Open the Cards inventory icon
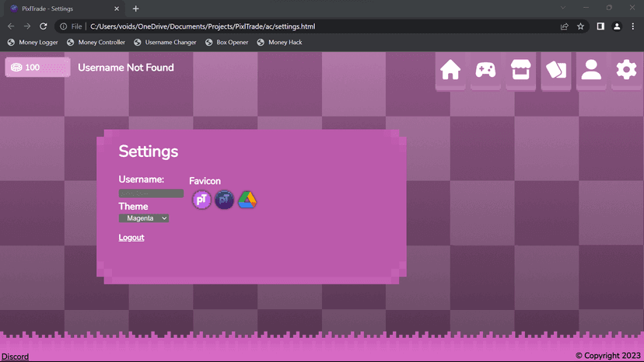This screenshot has width=644, height=362. coord(556,70)
